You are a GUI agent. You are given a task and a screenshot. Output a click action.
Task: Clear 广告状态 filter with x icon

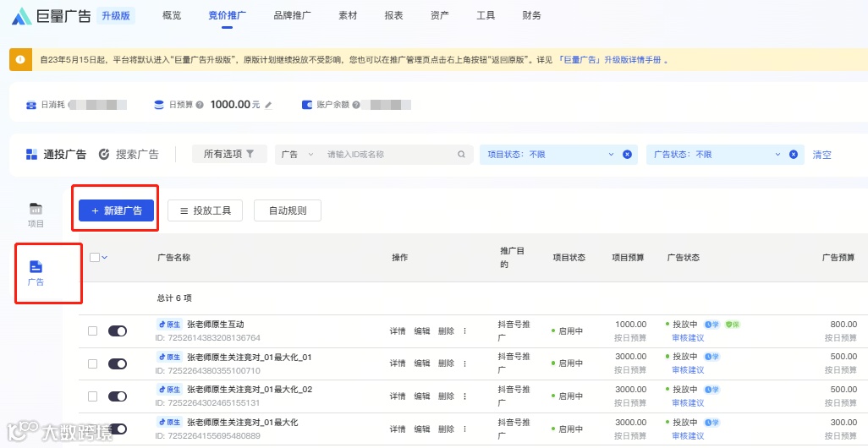793,155
